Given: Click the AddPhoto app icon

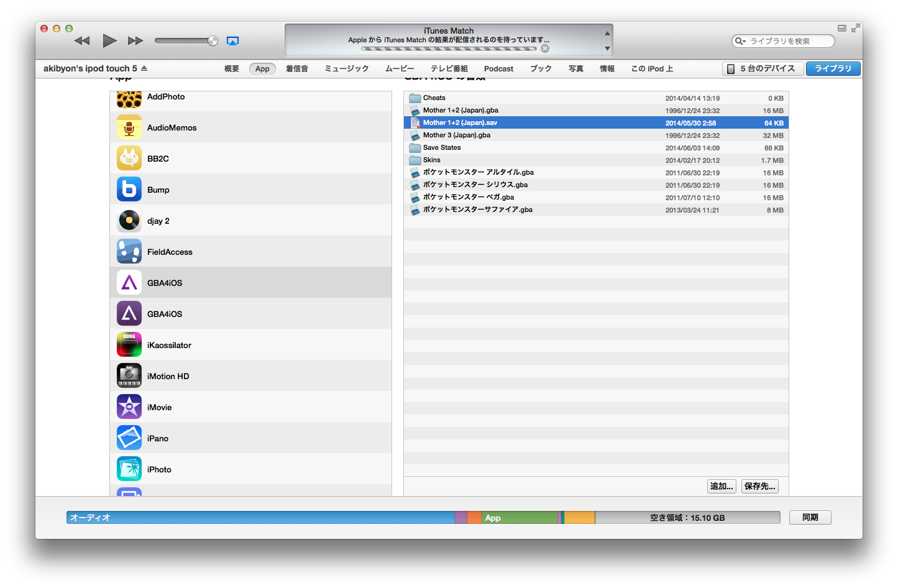Looking at the screenshot, I should coord(129,99).
